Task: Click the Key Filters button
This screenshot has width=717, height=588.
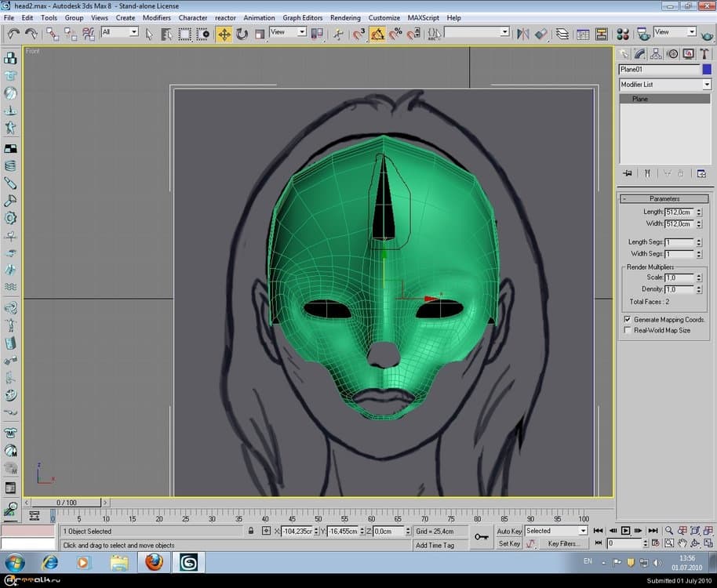Action: pyautogui.click(x=564, y=543)
